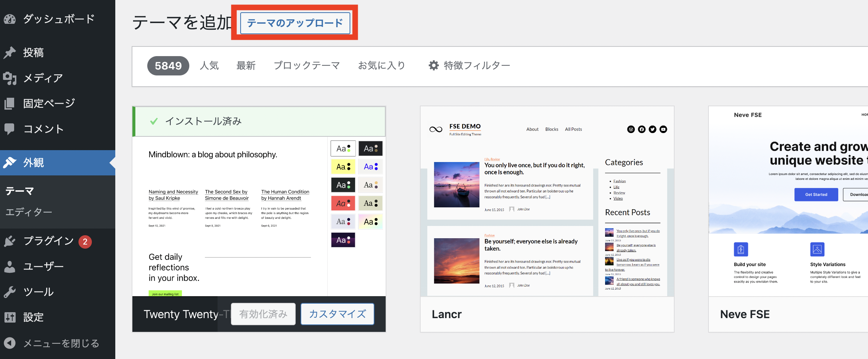Click the 固定ページ pages icon
The image size is (868, 359).
click(x=10, y=103)
